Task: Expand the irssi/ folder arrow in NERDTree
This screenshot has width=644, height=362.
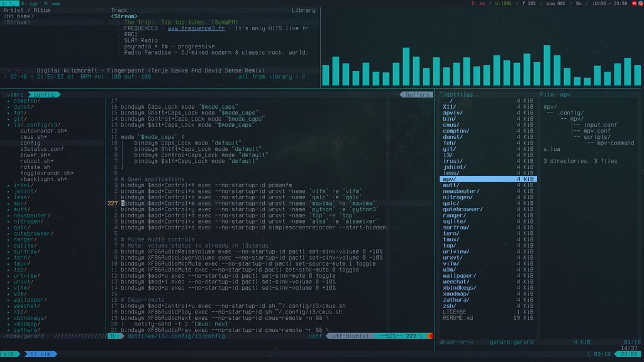Action: [x=9, y=185]
